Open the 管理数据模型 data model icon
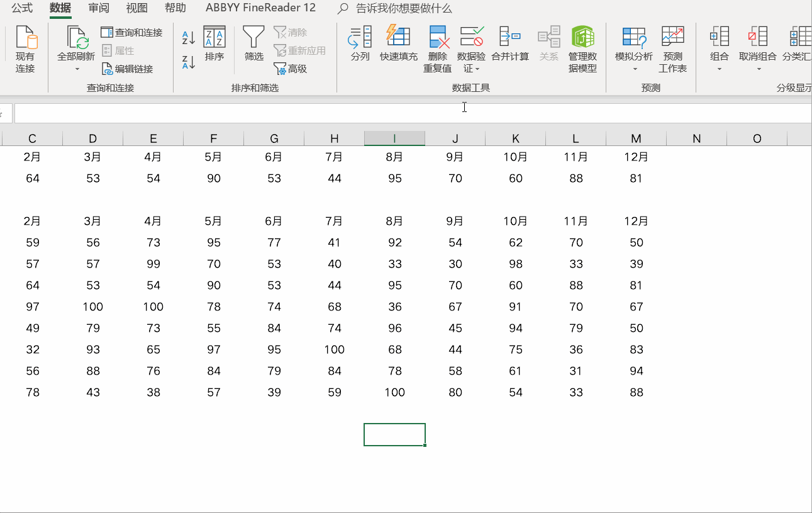Viewport: 812px width, 513px height. pos(582,38)
